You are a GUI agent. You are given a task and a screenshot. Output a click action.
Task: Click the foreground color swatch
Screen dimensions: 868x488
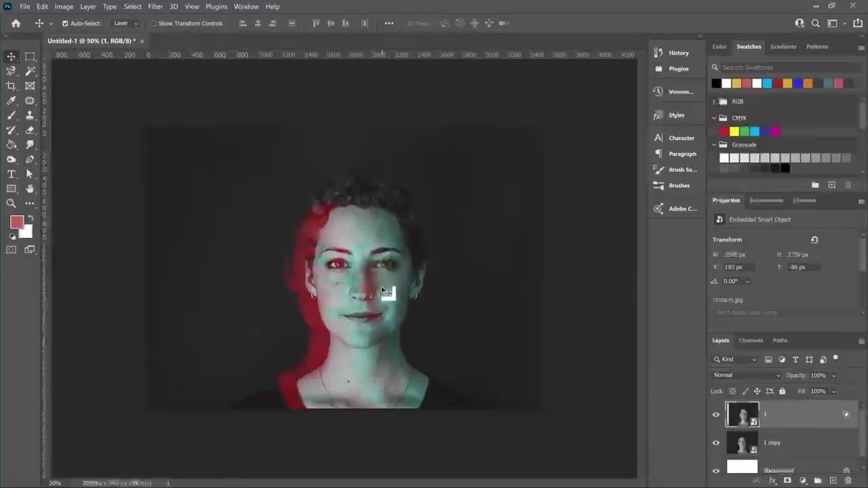tap(16, 222)
